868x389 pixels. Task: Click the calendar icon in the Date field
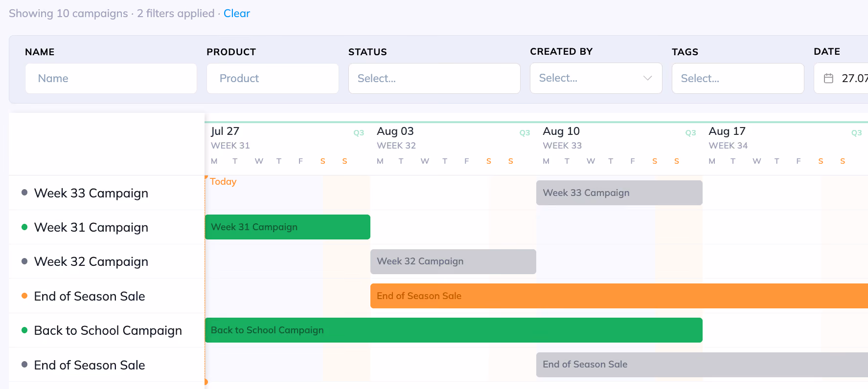click(828, 78)
